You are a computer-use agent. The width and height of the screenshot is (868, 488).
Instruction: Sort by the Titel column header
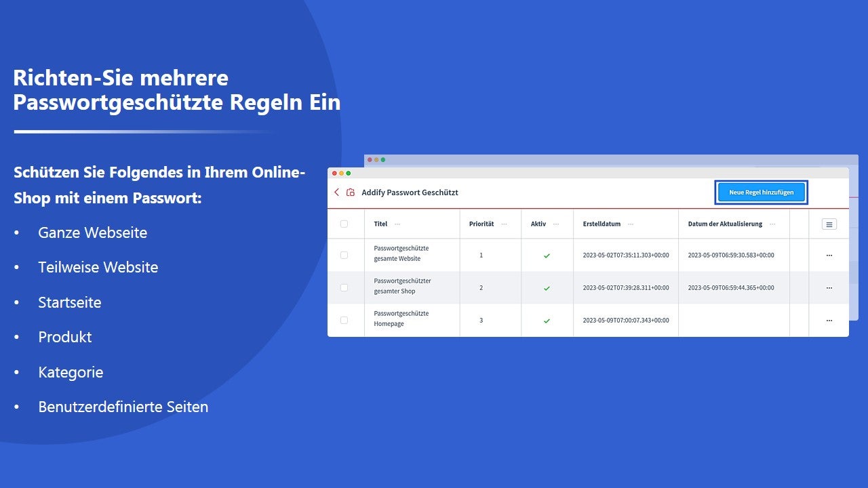tap(380, 224)
